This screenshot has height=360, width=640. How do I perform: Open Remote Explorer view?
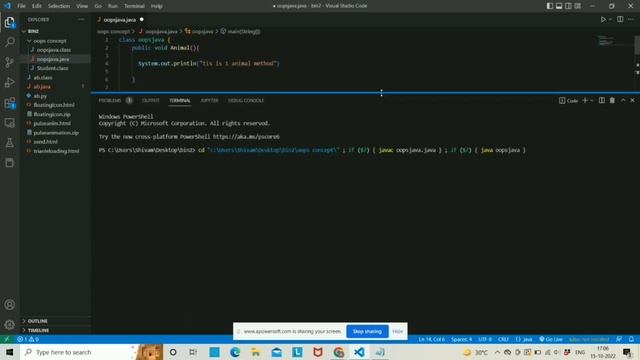[9, 122]
